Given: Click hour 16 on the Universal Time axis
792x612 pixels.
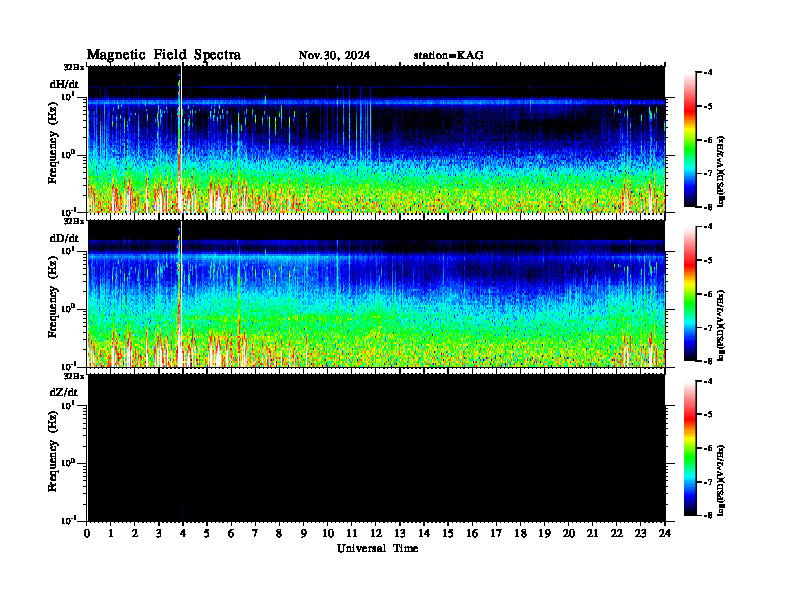Looking at the screenshot, I should [472, 533].
